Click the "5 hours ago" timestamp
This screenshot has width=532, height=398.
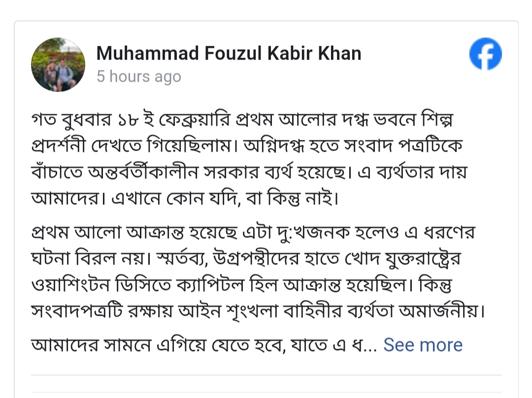139,77
